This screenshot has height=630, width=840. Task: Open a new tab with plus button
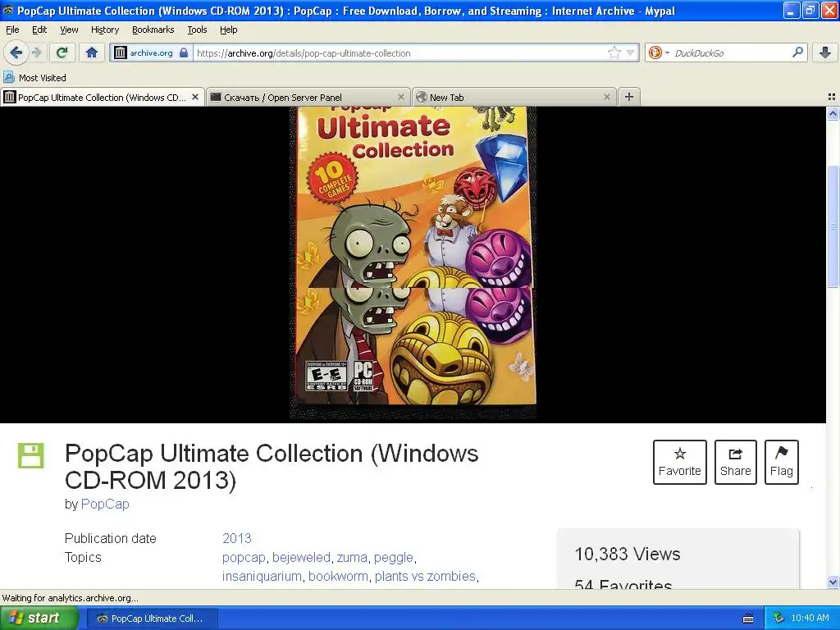pyautogui.click(x=629, y=97)
